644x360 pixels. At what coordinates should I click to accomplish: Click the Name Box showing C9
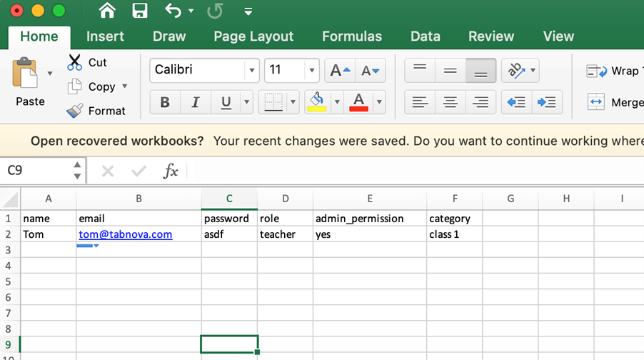point(36,170)
